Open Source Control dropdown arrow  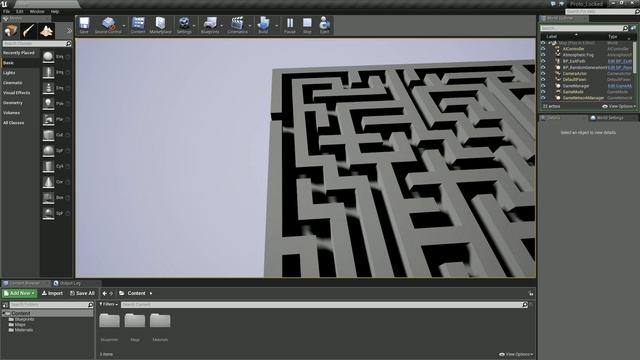(124, 26)
